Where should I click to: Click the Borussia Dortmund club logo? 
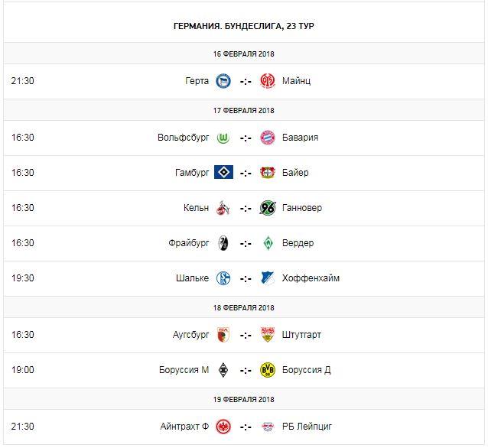pyautogui.click(x=267, y=370)
